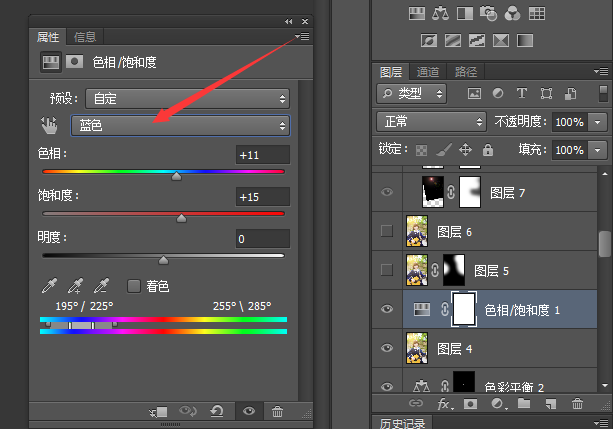Select the eyedropper tool
The image size is (613, 429).
(x=49, y=286)
